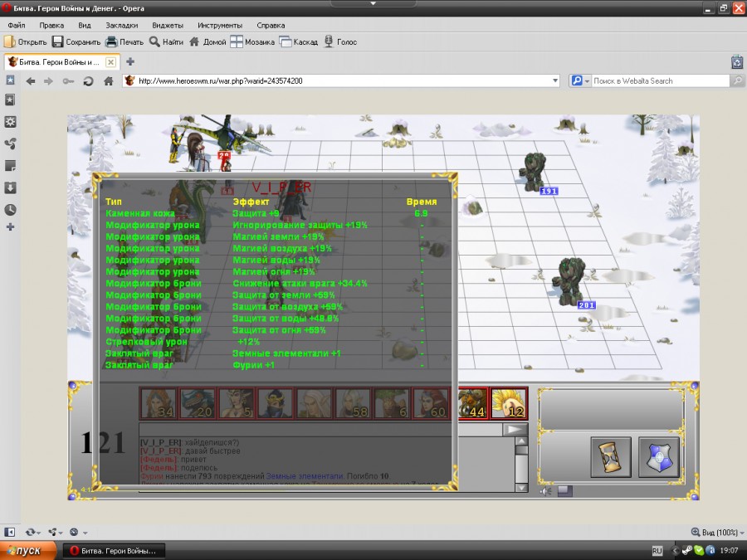Click the heroeswm.ru address field
The height and width of the screenshot is (560, 747).
click(x=340, y=81)
